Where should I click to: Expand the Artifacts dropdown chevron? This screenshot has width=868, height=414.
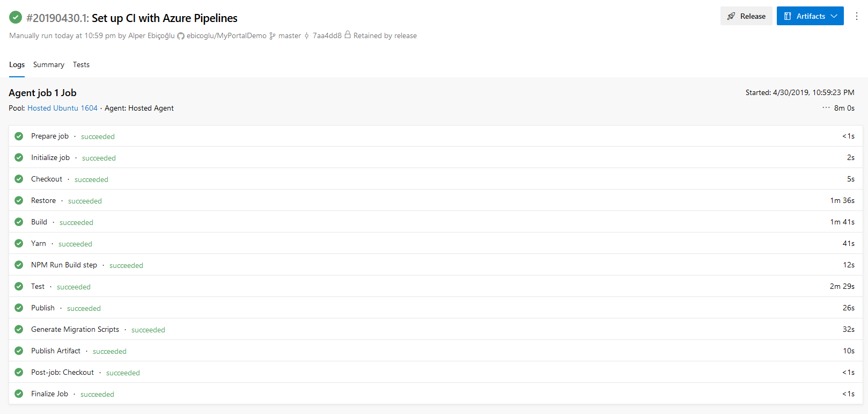(834, 16)
